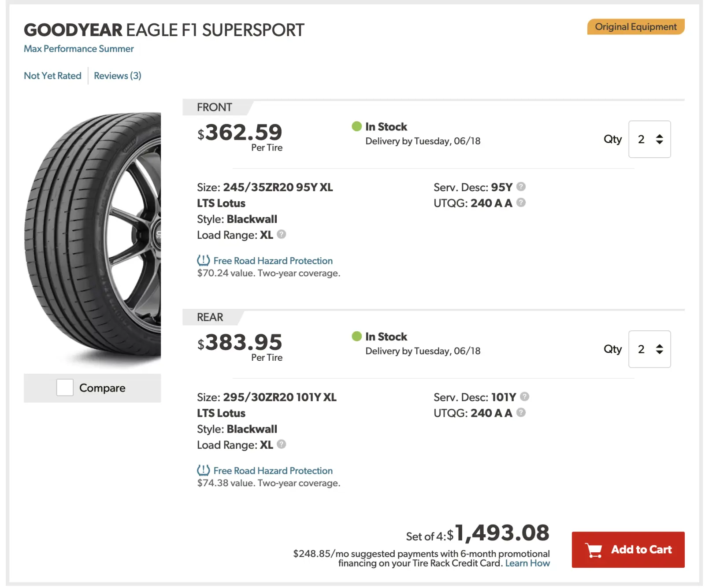This screenshot has height=588, width=705.
Task: Check the Compare checkbox
Action: pyautogui.click(x=65, y=388)
